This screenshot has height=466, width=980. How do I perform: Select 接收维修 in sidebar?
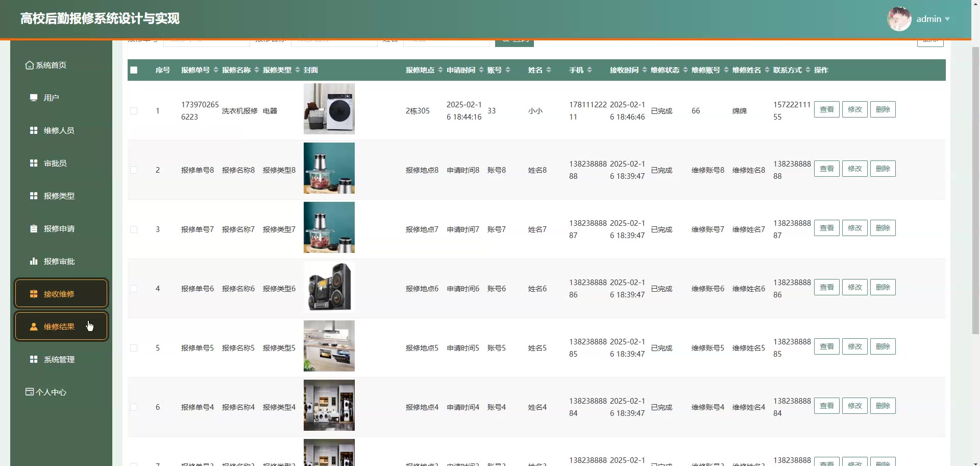(61, 294)
